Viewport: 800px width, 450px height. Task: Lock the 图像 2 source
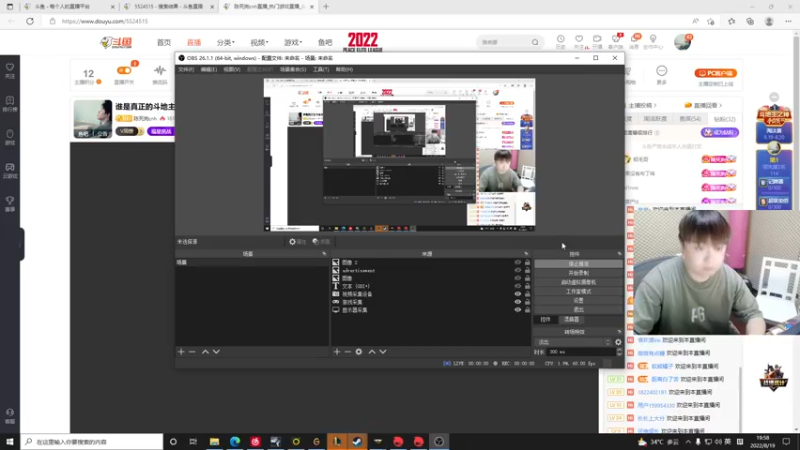[x=527, y=262]
